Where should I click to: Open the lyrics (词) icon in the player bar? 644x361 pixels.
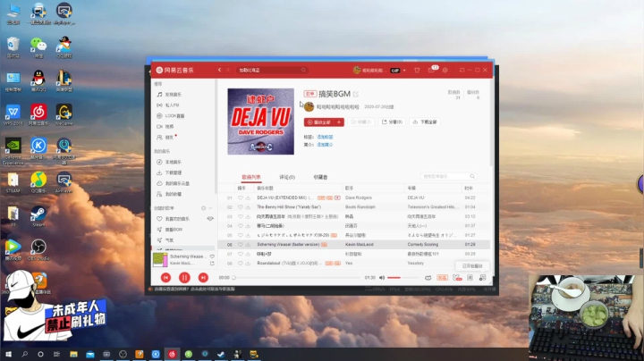coord(470,278)
